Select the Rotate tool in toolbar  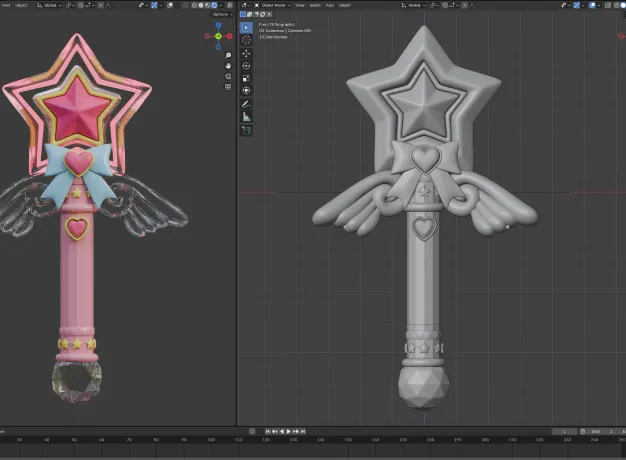tap(246, 66)
